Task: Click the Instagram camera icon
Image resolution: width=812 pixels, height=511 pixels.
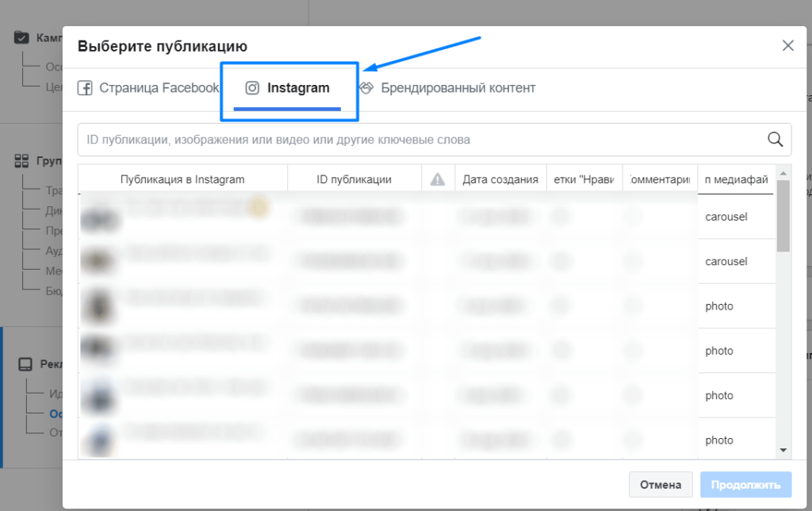Action: (252, 88)
